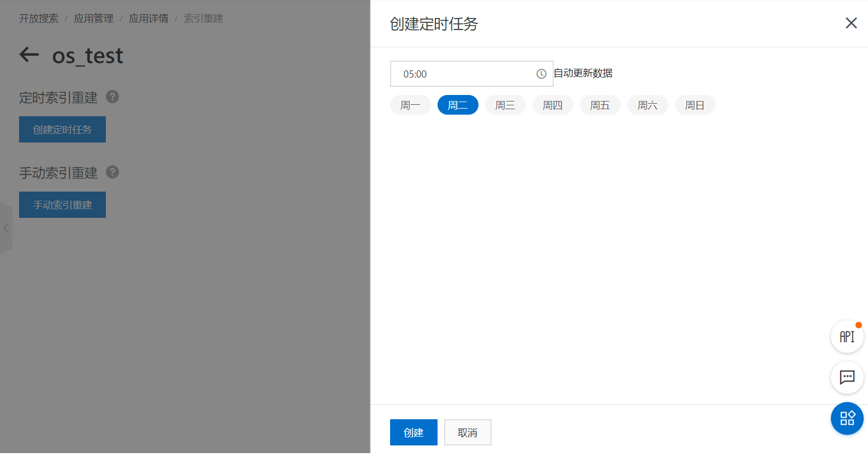
Task: Click the 05:00 time input field
Action: coord(471,74)
